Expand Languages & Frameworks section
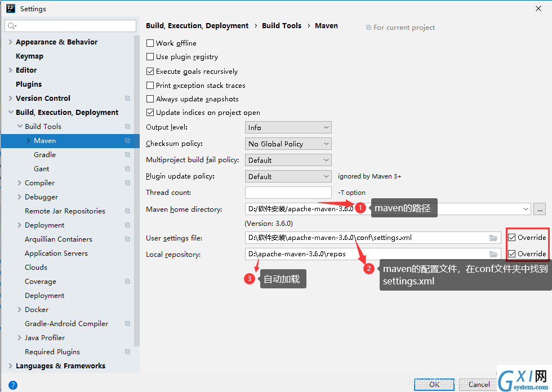552x392 pixels. point(11,366)
